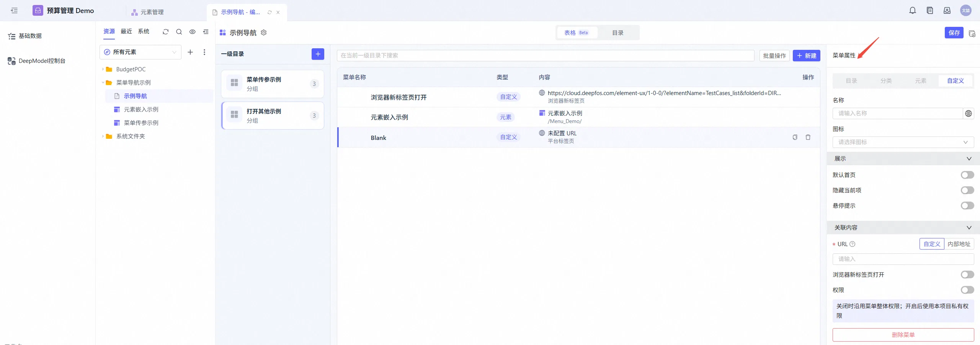Open the download inbox icon in header
The image size is (980, 345).
coord(947,11)
